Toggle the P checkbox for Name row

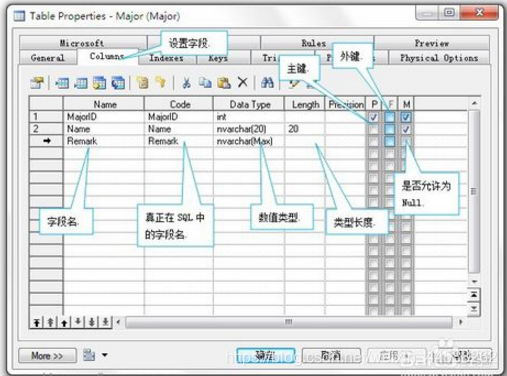[374, 129]
